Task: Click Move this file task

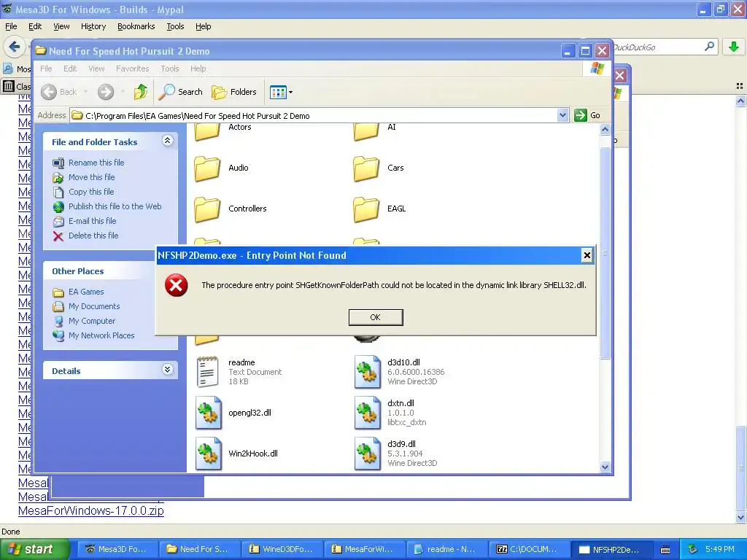Action: pyautogui.click(x=91, y=177)
